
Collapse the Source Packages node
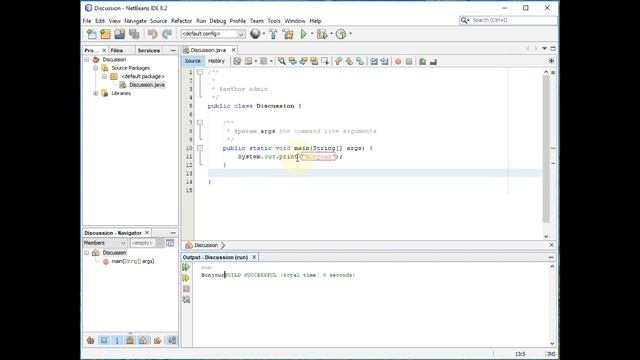click(96, 68)
